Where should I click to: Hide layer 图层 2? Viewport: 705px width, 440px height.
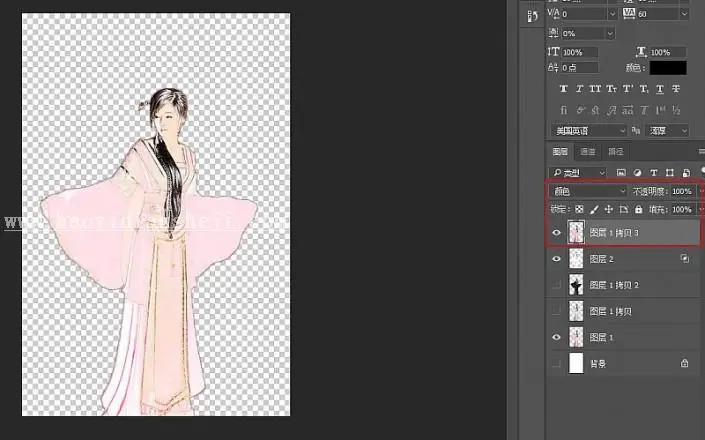point(557,259)
